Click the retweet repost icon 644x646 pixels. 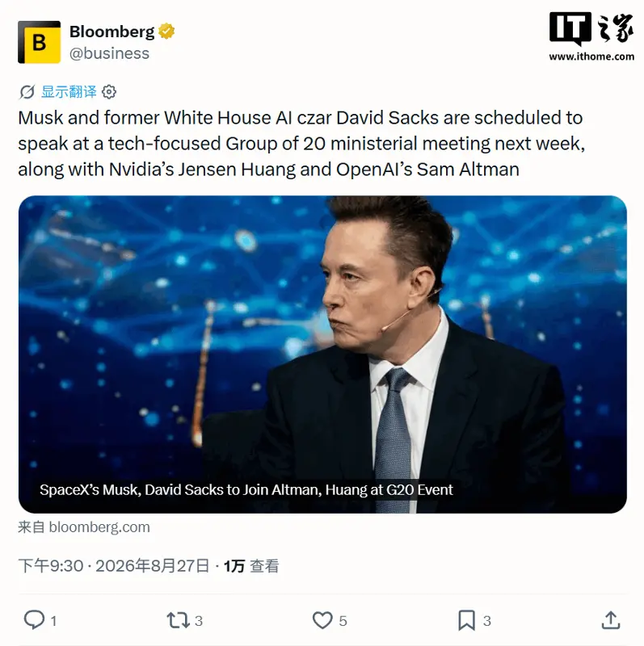coord(178,620)
